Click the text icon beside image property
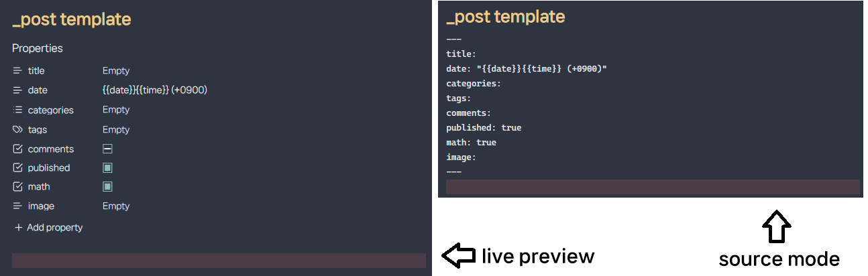This screenshot has width=868, height=276. pyautogui.click(x=18, y=206)
